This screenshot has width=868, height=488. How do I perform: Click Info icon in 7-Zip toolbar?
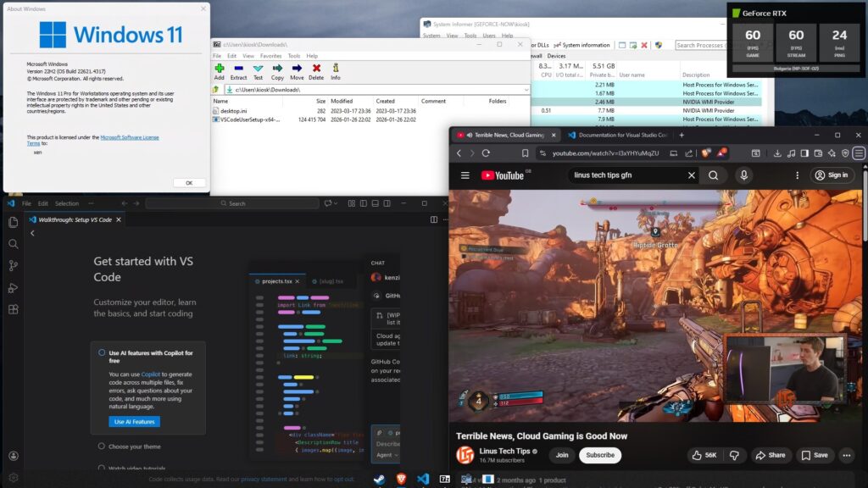pos(336,68)
